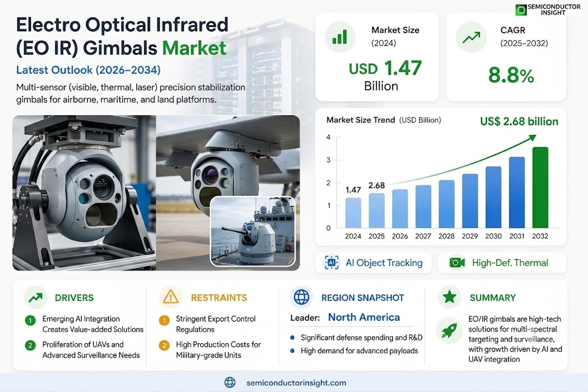
Task: Click the 'US$ 2.68 billion' label
Action: coord(519,122)
